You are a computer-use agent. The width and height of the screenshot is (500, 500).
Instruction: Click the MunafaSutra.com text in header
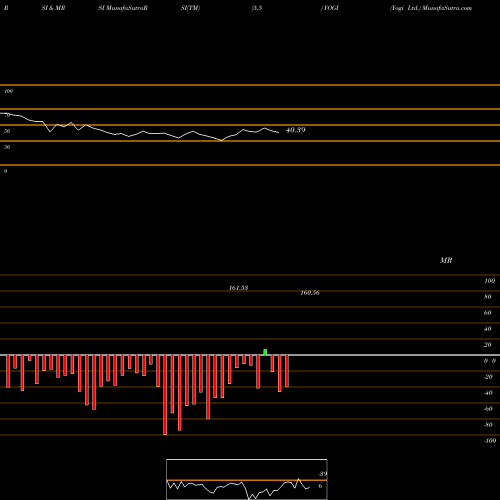[x=447, y=8]
